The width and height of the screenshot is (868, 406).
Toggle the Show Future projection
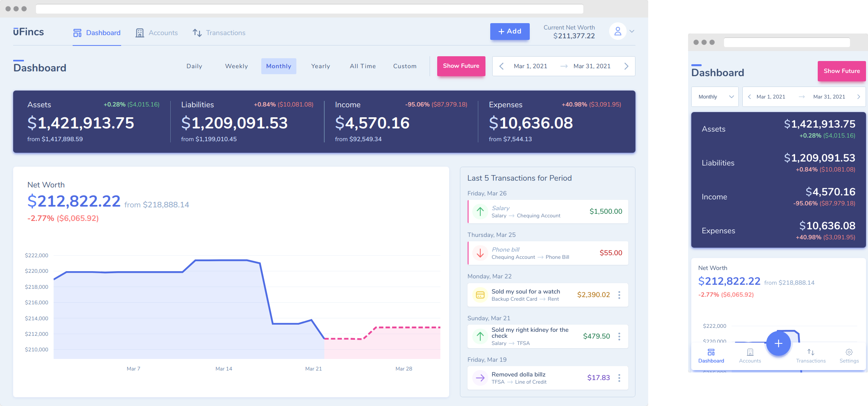pyautogui.click(x=461, y=66)
